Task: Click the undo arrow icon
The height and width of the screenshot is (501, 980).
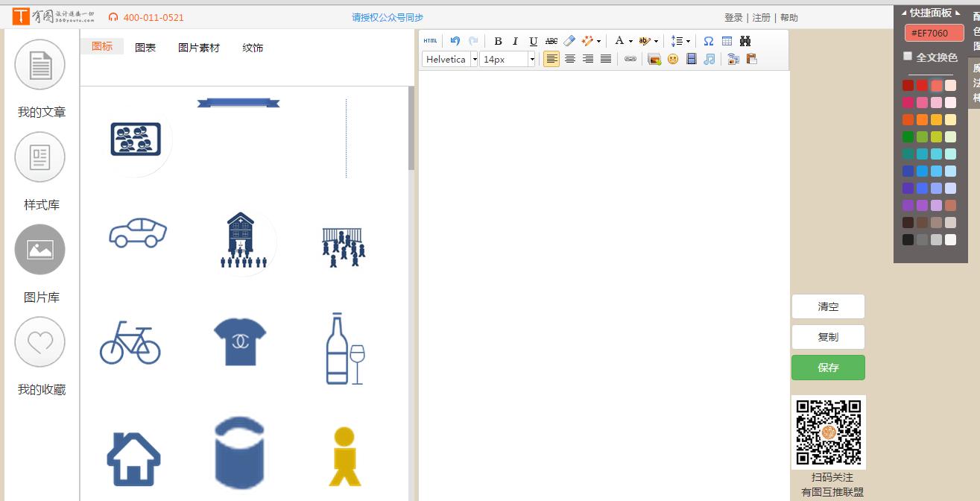Action: [455, 41]
